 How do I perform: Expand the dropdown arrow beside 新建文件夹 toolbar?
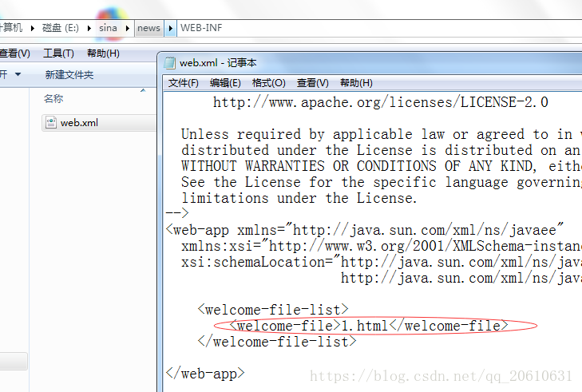(x=18, y=74)
